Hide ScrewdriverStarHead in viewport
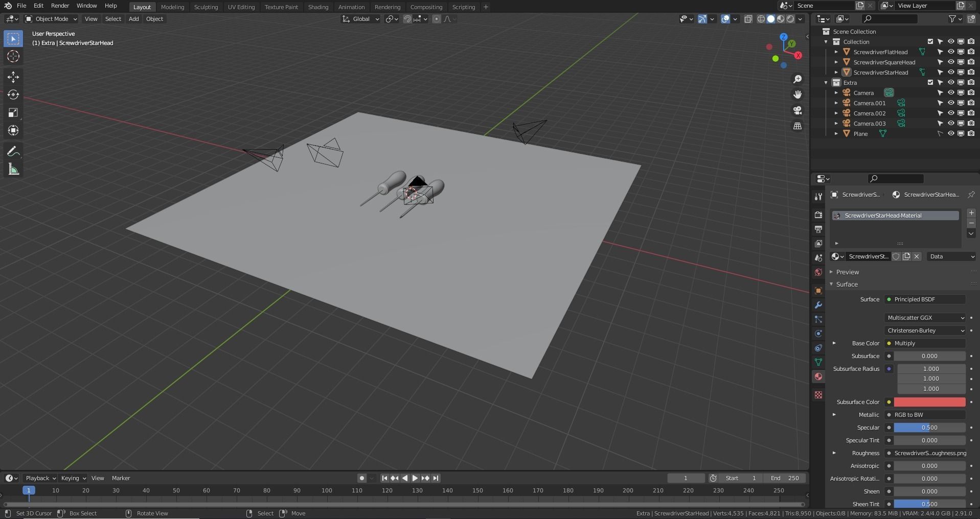980x519 pixels. coord(951,73)
